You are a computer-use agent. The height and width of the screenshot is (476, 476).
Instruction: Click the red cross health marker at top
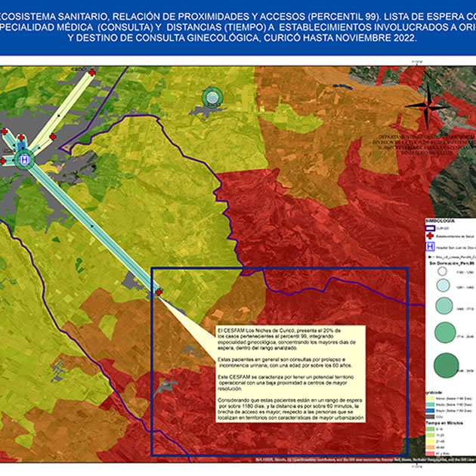pyautogui.click(x=92, y=73)
